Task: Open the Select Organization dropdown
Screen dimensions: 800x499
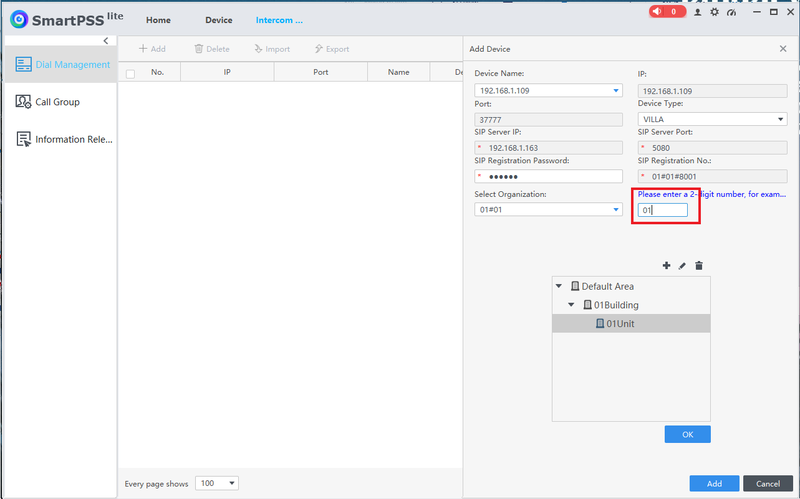Action: coord(548,210)
